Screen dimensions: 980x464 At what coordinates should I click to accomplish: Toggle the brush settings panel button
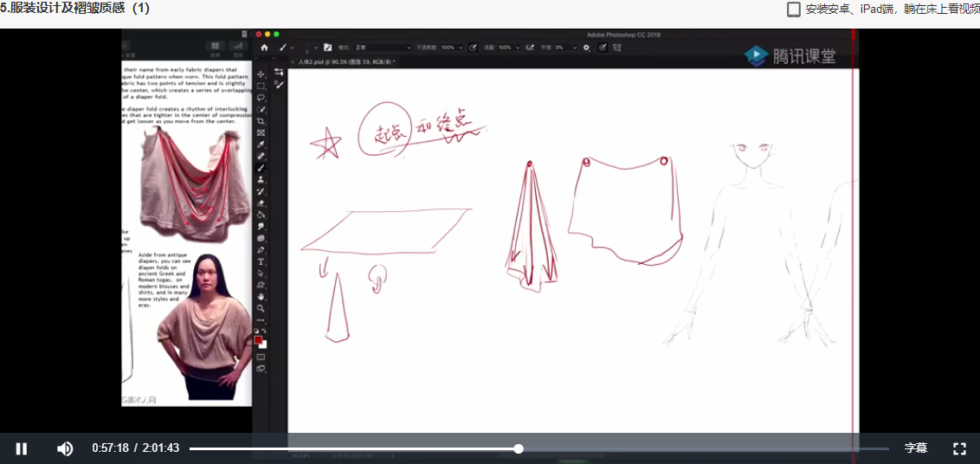click(327, 48)
